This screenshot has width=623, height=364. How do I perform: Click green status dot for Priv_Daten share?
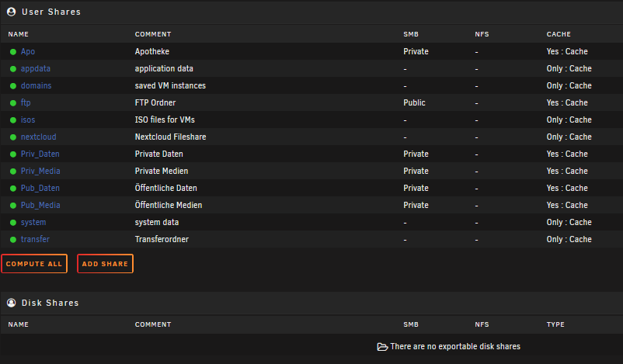click(13, 154)
